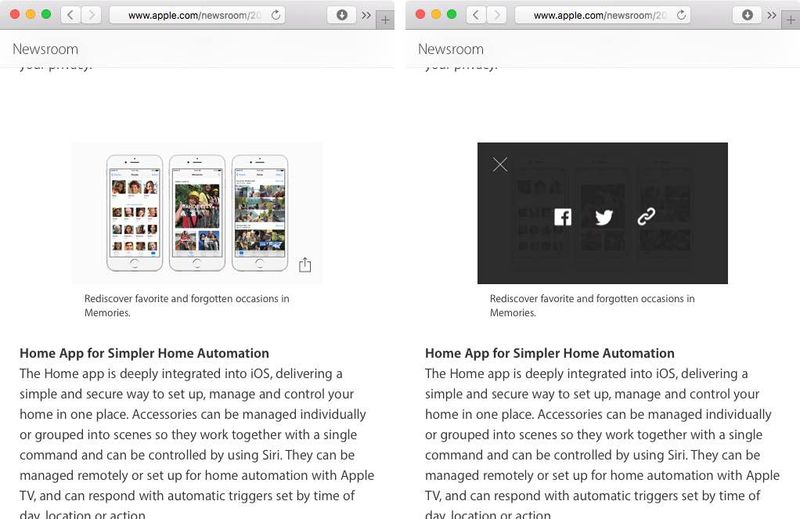
Task: Open downloads in the left Safari window
Action: pos(342,15)
